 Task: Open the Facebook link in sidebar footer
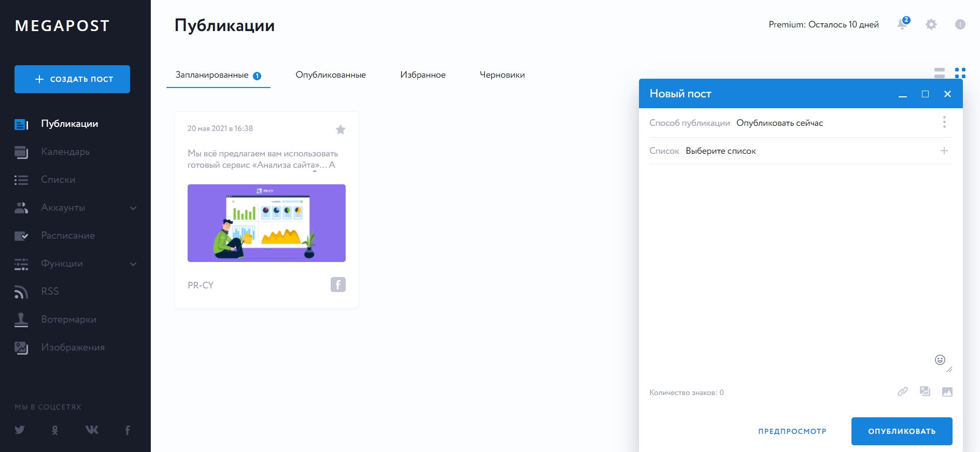127,430
